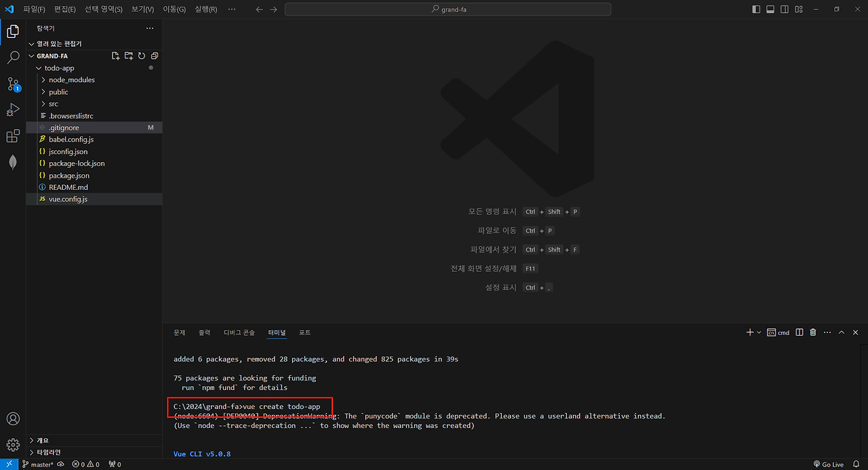Open the Accounts menu icon
This screenshot has height=470, width=868.
[13, 418]
